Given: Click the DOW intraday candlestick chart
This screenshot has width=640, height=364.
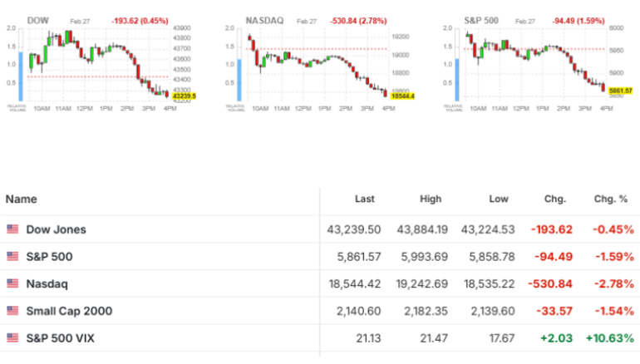Looking at the screenshot, I should 98,65.
